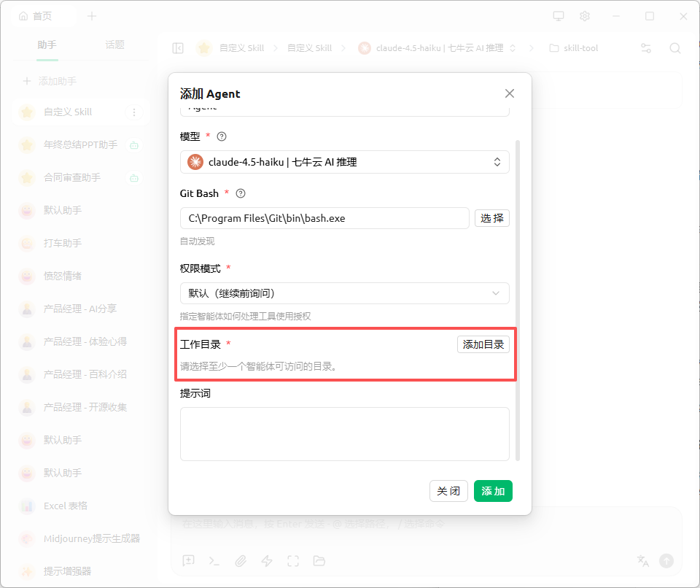Image resolution: width=700 pixels, height=588 pixels.
Task: Open the model selector in the header breadcrumb
Action: tap(437, 48)
